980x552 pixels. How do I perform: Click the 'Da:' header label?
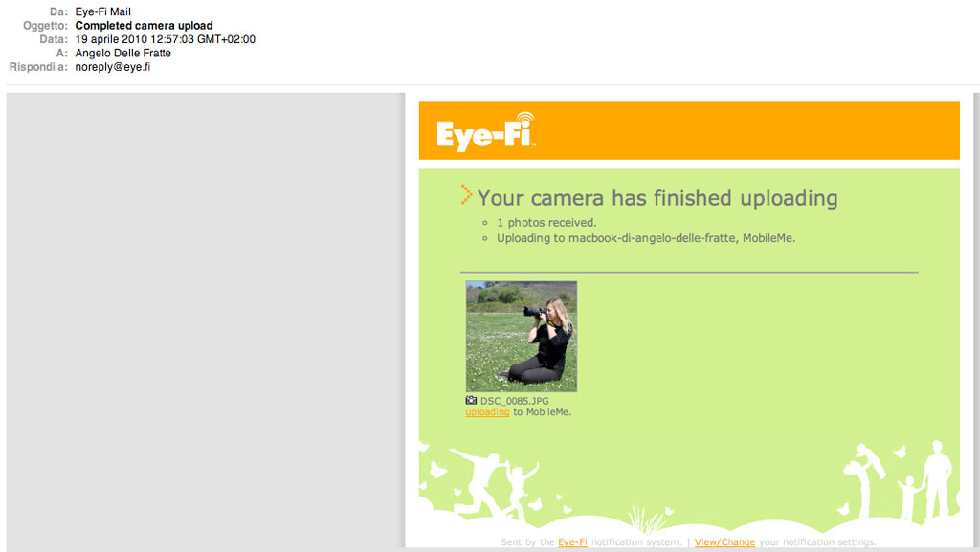58,11
